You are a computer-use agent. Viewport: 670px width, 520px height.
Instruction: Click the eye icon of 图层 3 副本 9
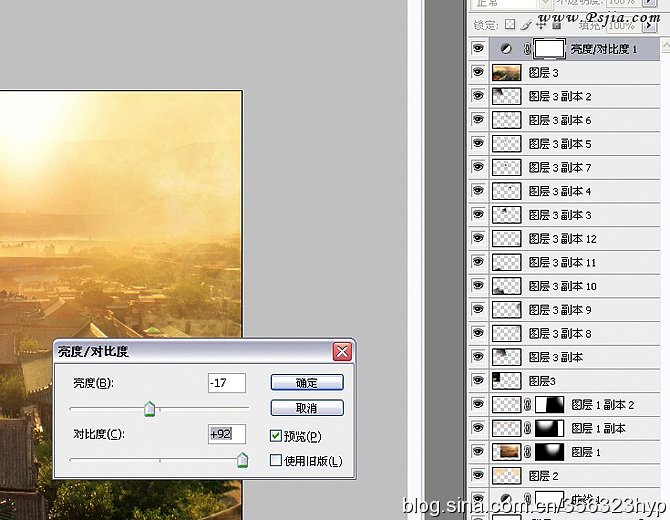point(478,309)
